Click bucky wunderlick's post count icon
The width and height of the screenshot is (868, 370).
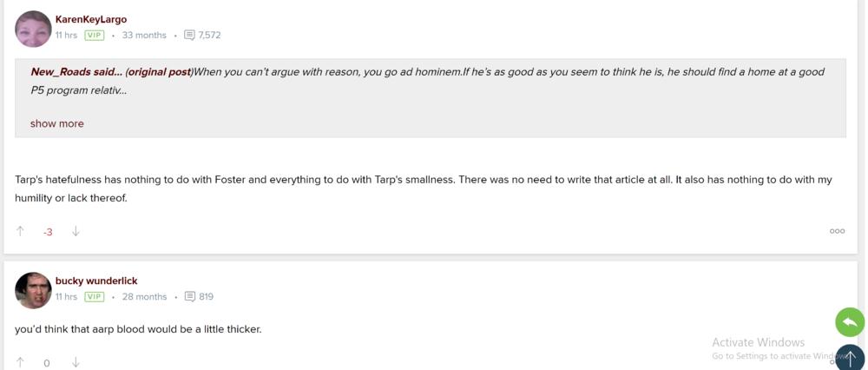pos(190,297)
